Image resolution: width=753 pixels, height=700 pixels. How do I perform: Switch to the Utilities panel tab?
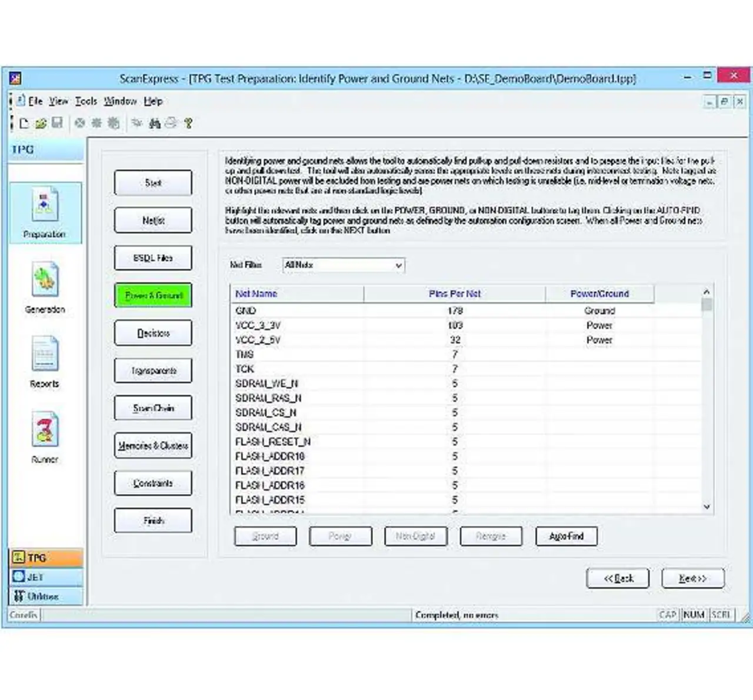click(x=46, y=596)
